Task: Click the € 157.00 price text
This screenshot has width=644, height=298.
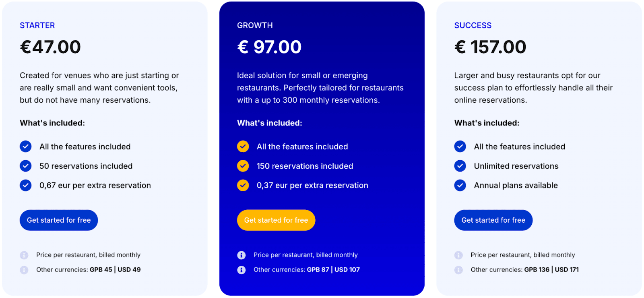Action: (x=490, y=47)
